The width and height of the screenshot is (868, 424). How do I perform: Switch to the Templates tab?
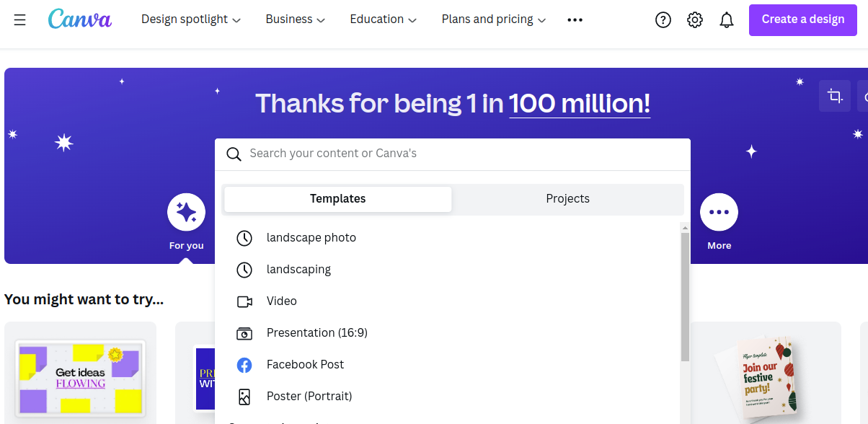tap(338, 199)
